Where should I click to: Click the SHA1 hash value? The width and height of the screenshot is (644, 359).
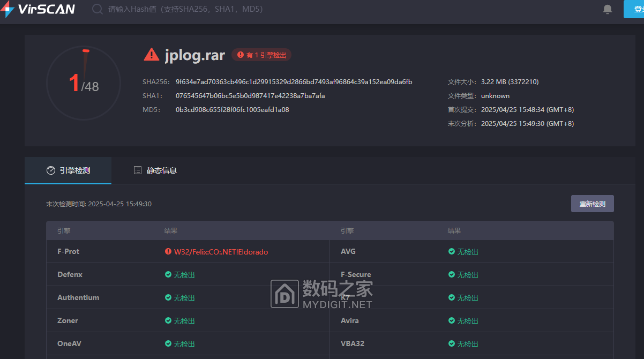[250, 96]
